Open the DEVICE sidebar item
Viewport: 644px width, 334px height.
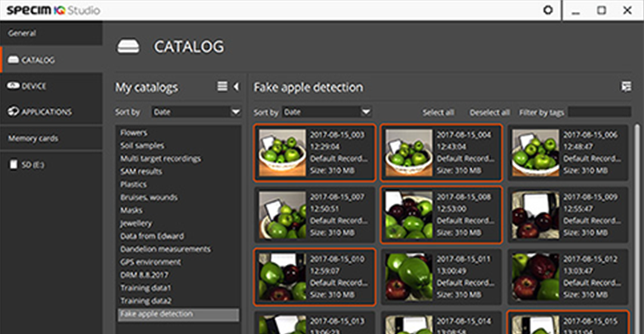(51, 86)
